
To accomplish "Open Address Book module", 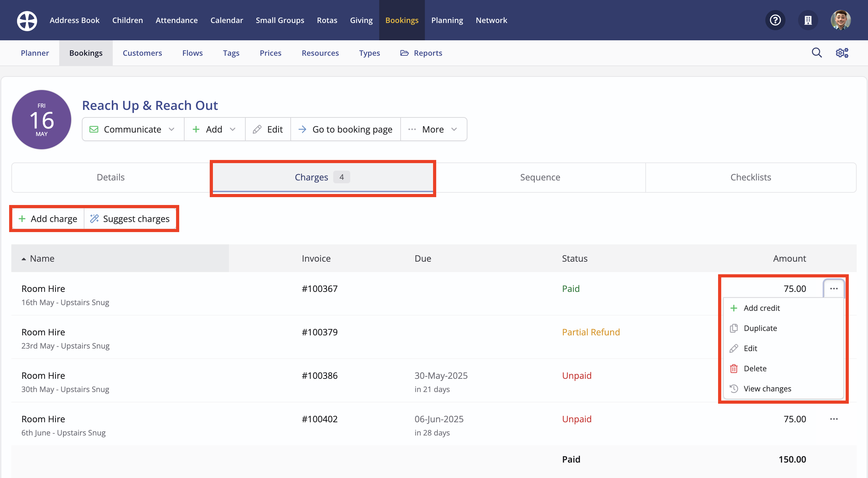I will pos(74,20).
